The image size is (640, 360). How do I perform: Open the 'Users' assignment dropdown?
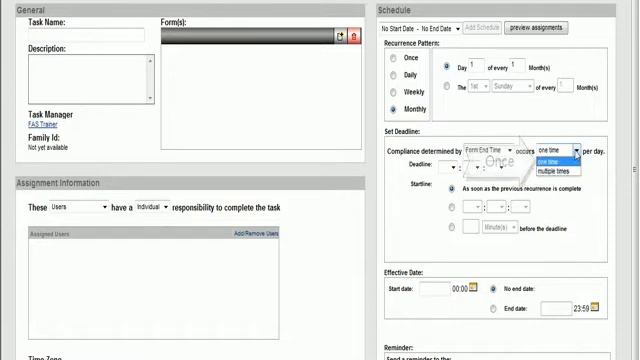point(79,207)
